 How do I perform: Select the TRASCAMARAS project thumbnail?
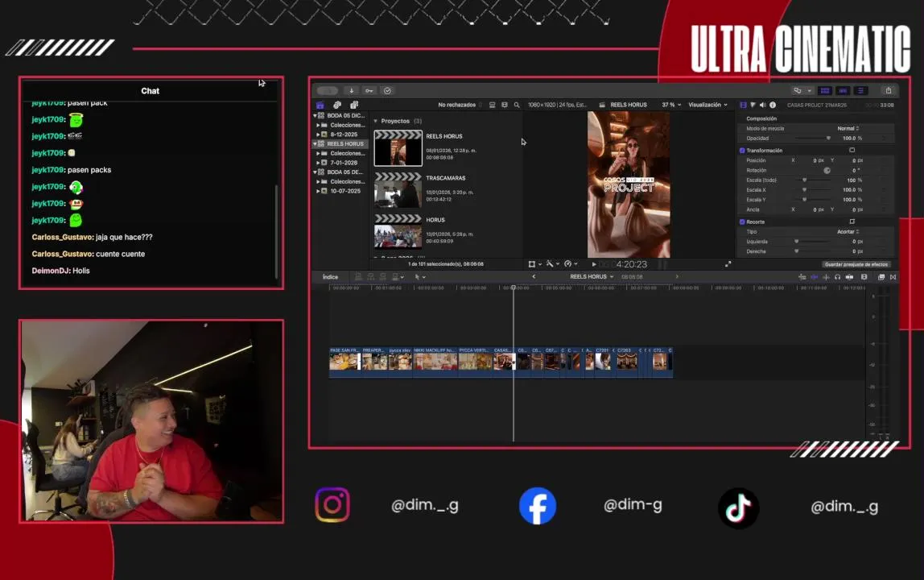(398, 189)
